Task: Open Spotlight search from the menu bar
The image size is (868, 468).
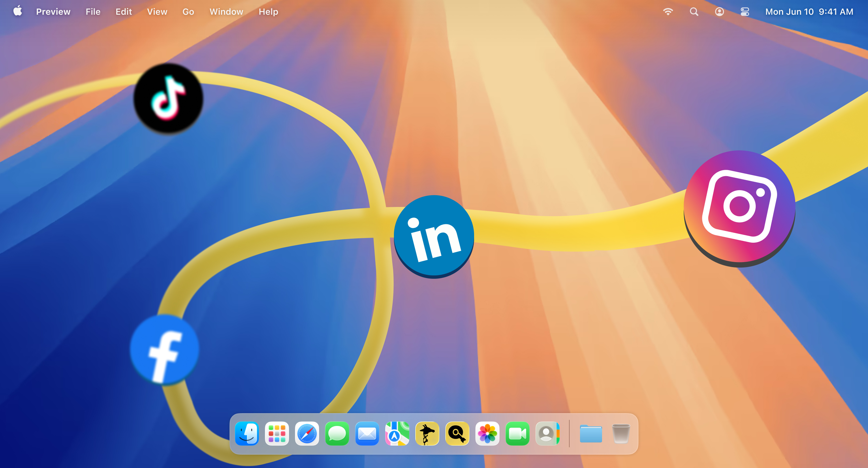Action: point(694,12)
